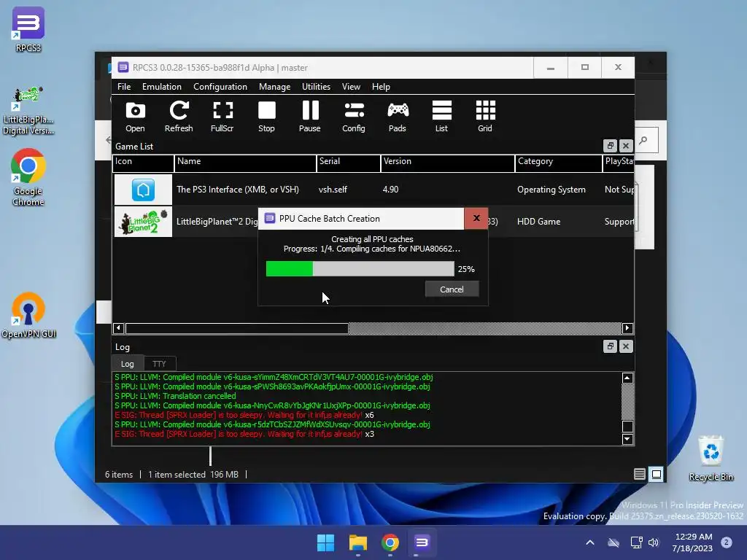
Task: Click the game list scroll left arrow
Action: click(x=119, y=328)
